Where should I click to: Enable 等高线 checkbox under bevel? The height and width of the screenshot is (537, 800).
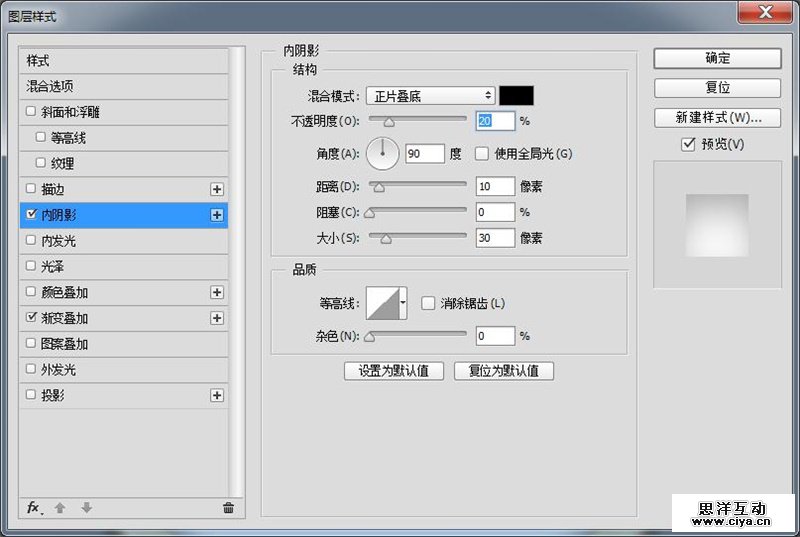click(x=41, y=137)
